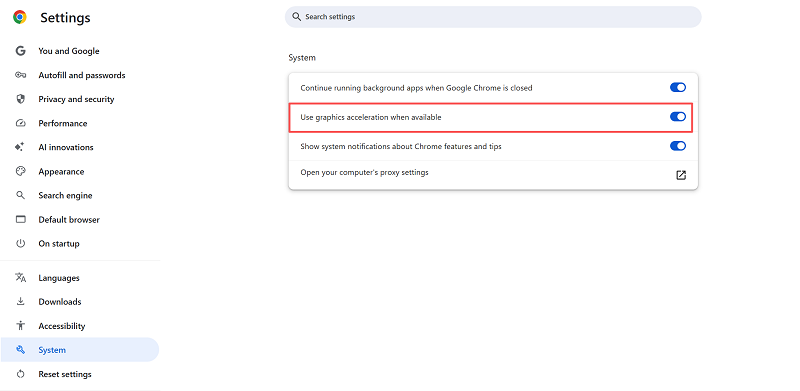Click 'Continue running background apps' label text

416,88
